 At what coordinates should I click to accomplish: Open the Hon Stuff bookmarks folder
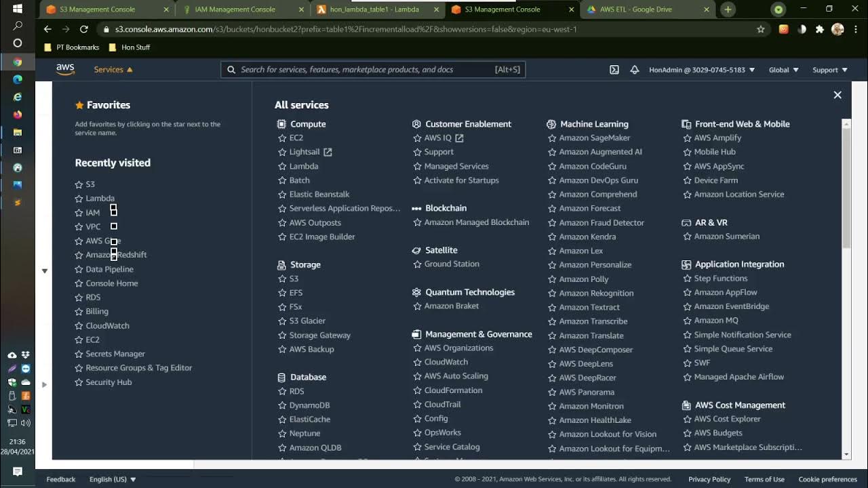[130, 47]
